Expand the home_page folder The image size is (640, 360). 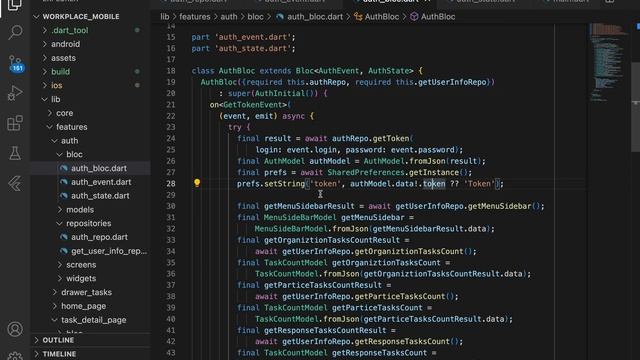pyautogui.click(x=55, y=306)
